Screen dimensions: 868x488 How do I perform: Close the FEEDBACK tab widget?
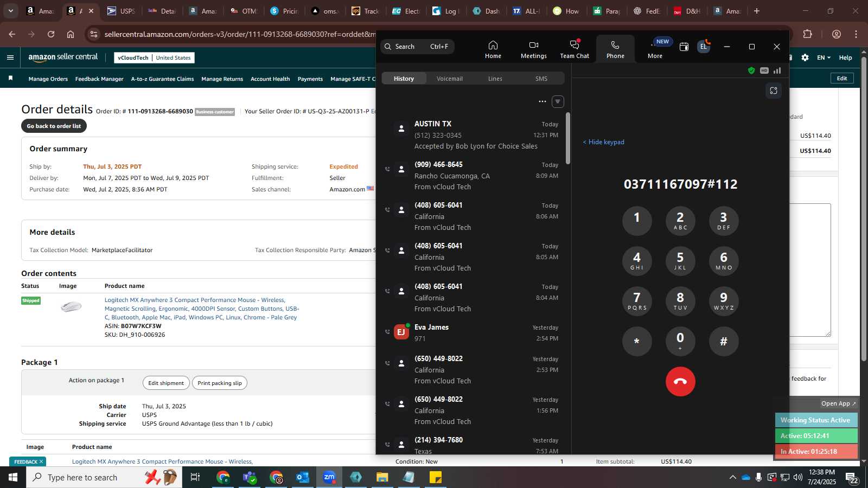(x=41, y=462)
